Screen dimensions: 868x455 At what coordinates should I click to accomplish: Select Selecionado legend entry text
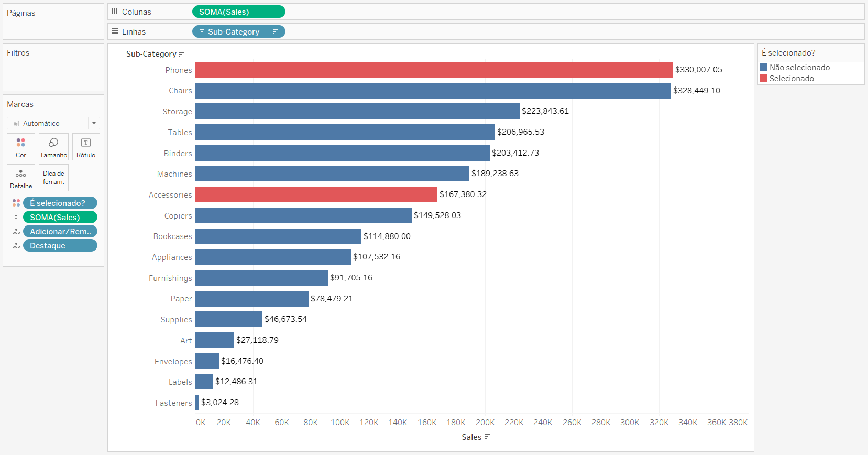792,78
